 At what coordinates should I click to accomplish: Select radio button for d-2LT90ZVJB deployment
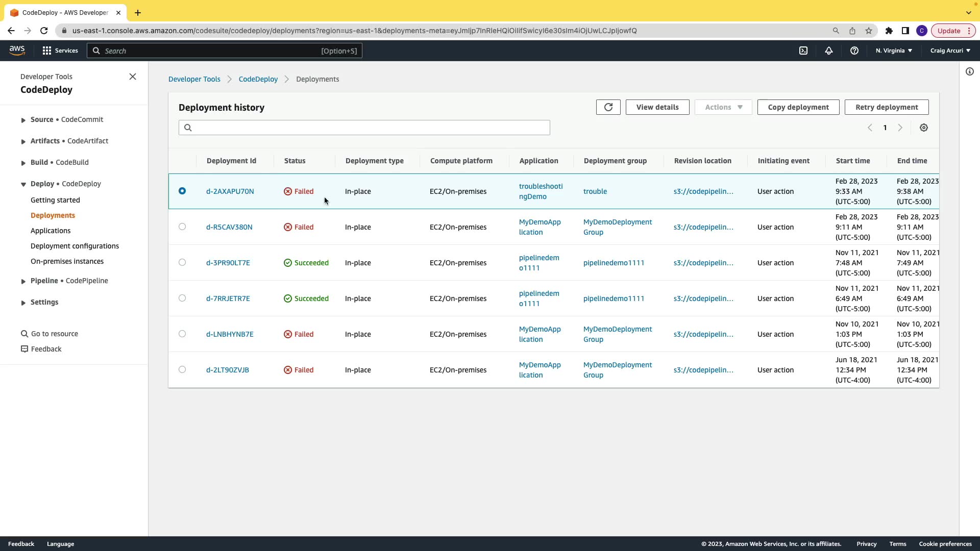182,369
